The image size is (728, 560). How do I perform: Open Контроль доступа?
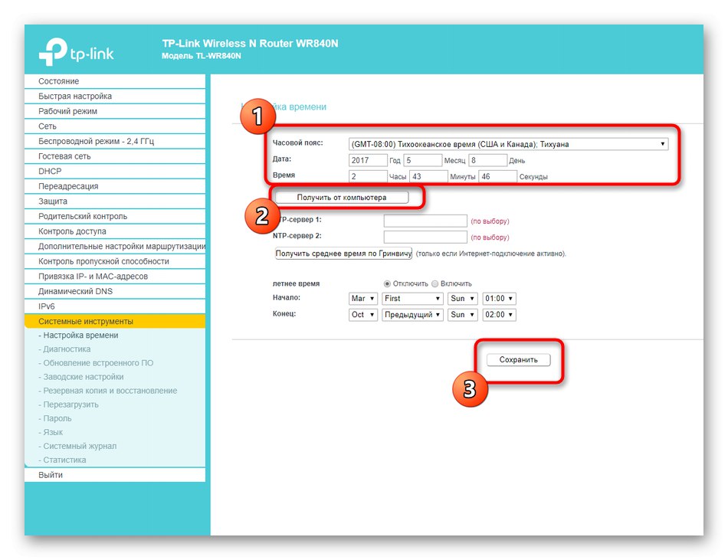tap(115, 231)
